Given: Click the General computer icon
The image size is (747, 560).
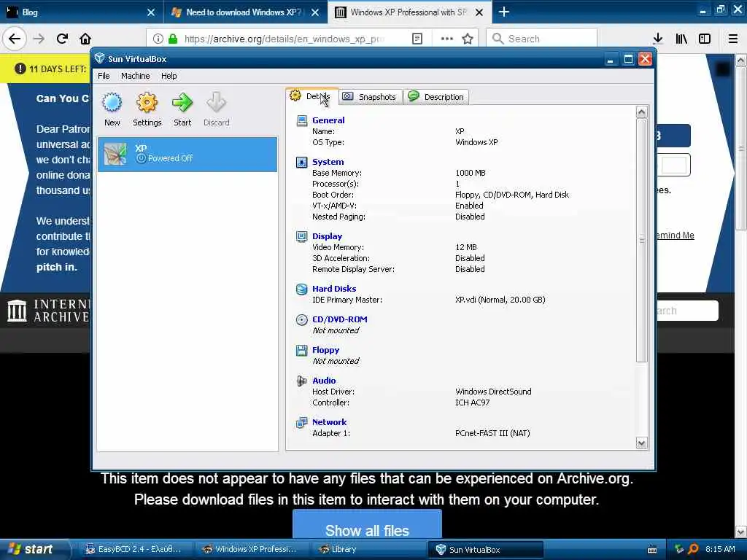Looking at the screenshot, I should pos(301,120).
